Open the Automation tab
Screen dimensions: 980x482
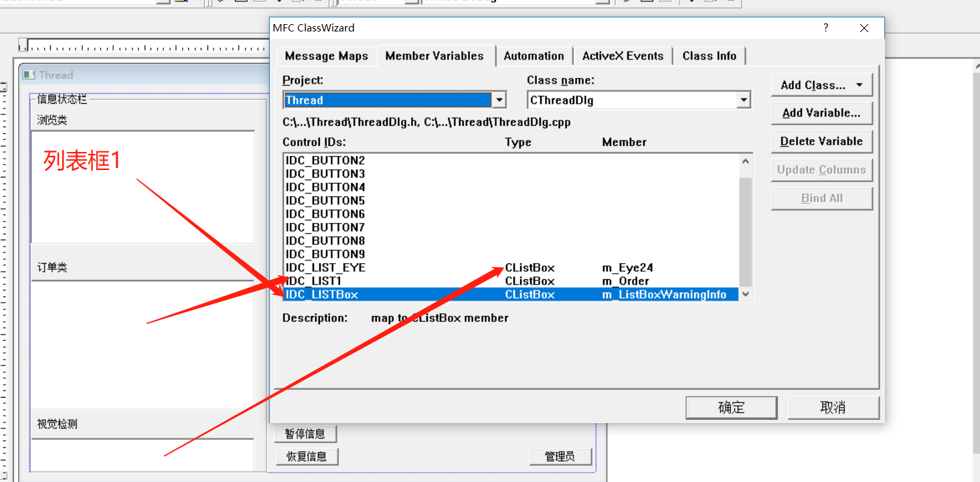[534, 56]
